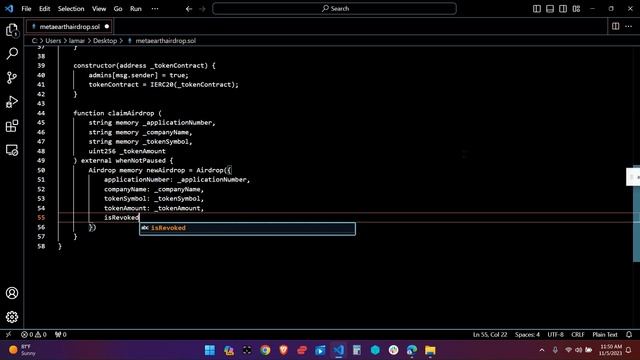Image resolution: width=640 pixels, height=360 pixels.
Task: Click the VS Code taskbar icon
Action: coord(338,350)
